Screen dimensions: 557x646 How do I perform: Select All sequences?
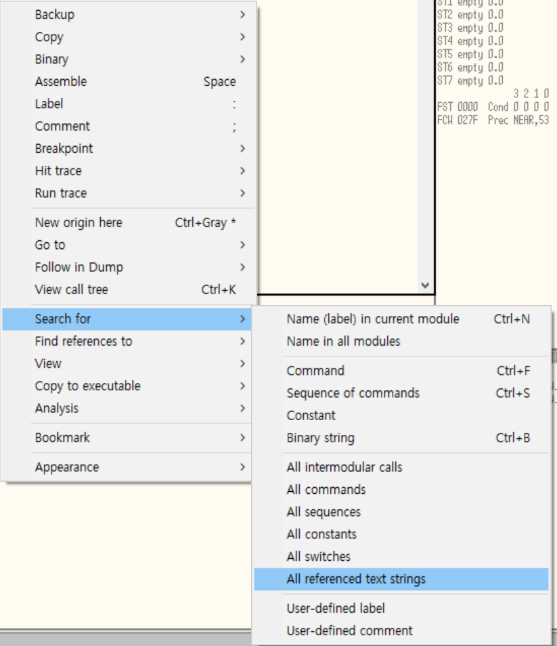click(x=401, y=512)
